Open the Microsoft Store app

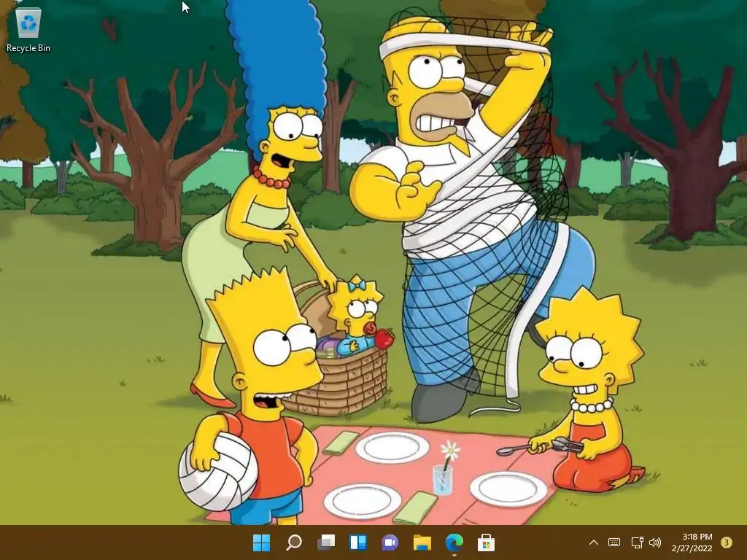click(x=486, y=542)
